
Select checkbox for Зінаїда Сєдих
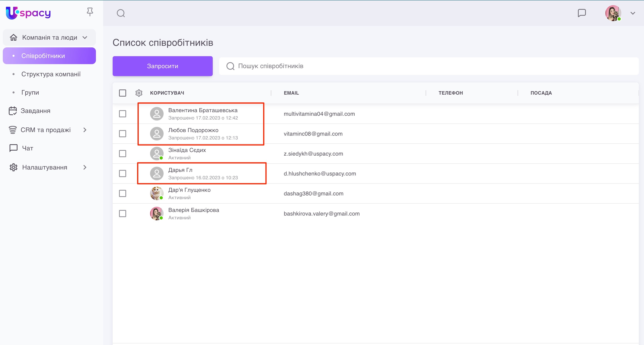pos(123,154)
